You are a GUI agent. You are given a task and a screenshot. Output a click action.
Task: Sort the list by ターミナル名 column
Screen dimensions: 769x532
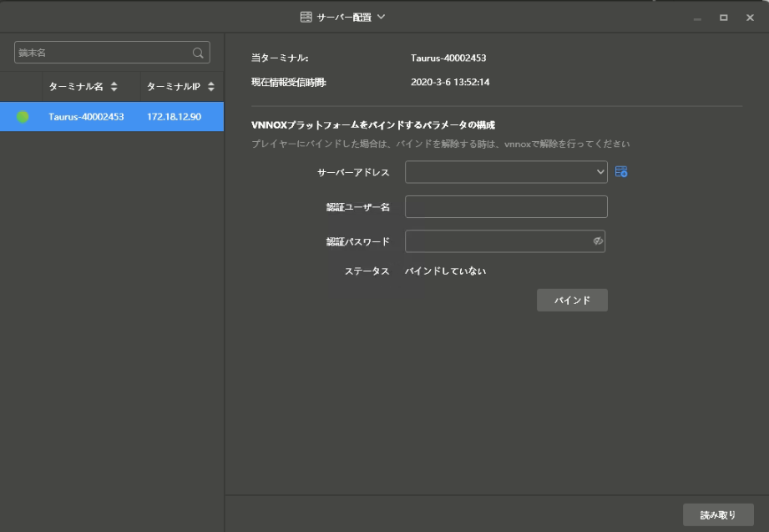click(114, 87)
